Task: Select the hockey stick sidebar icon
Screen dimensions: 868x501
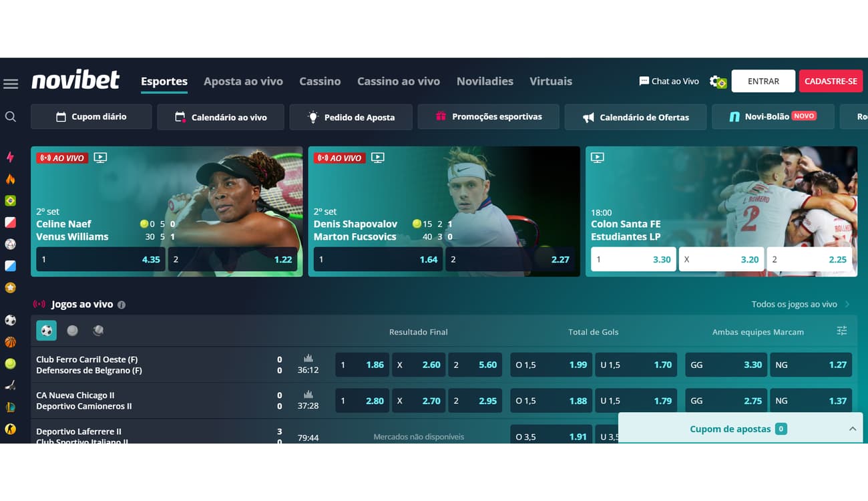Action: [10, 385]
